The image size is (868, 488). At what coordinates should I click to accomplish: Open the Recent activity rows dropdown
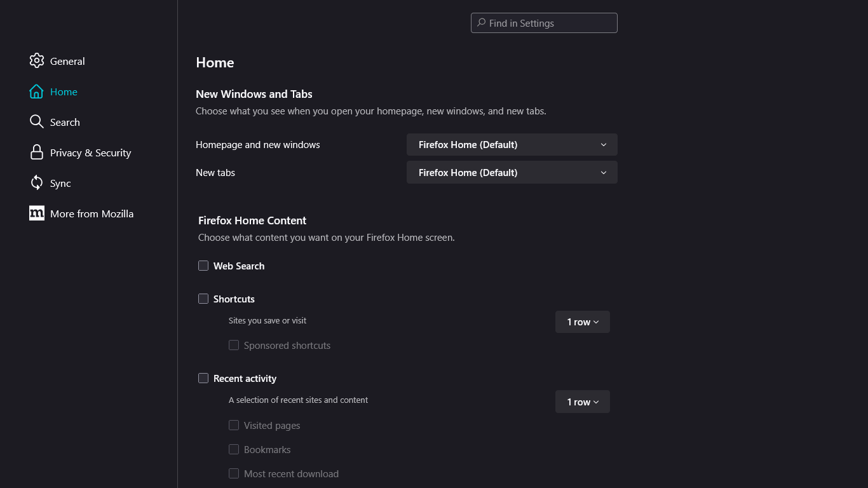click(583, 402)
